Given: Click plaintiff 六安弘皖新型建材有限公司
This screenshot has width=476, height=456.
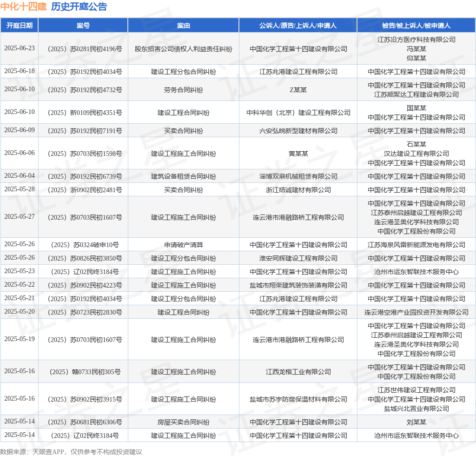Looking at the screenshot, I should pos(298,131).
